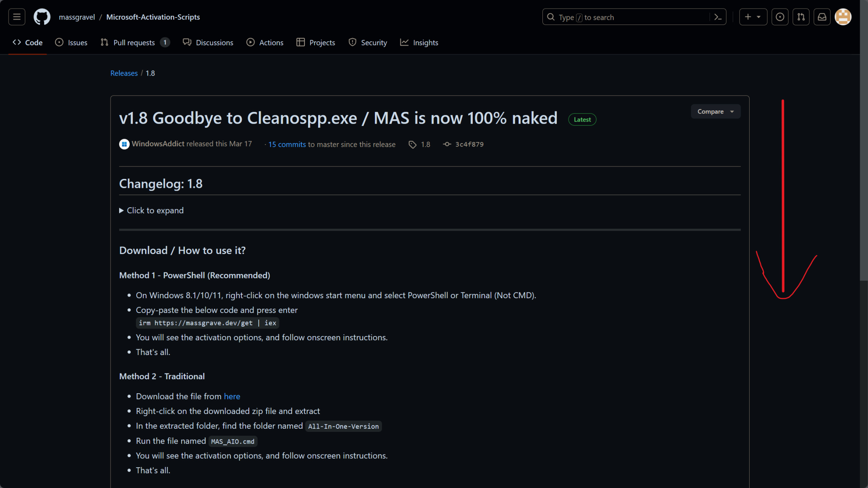Click the page vertical scrollbar thumb

(864, 140)
